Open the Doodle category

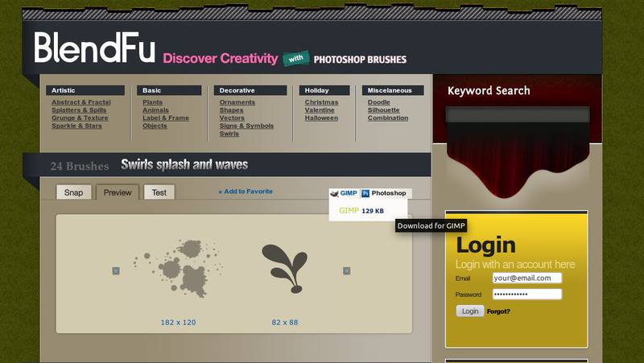(x=378, y=102)
